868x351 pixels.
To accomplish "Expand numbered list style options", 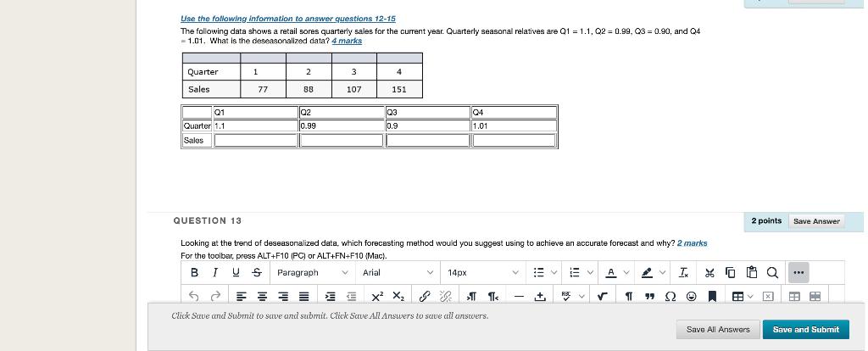I will (591, 272).
